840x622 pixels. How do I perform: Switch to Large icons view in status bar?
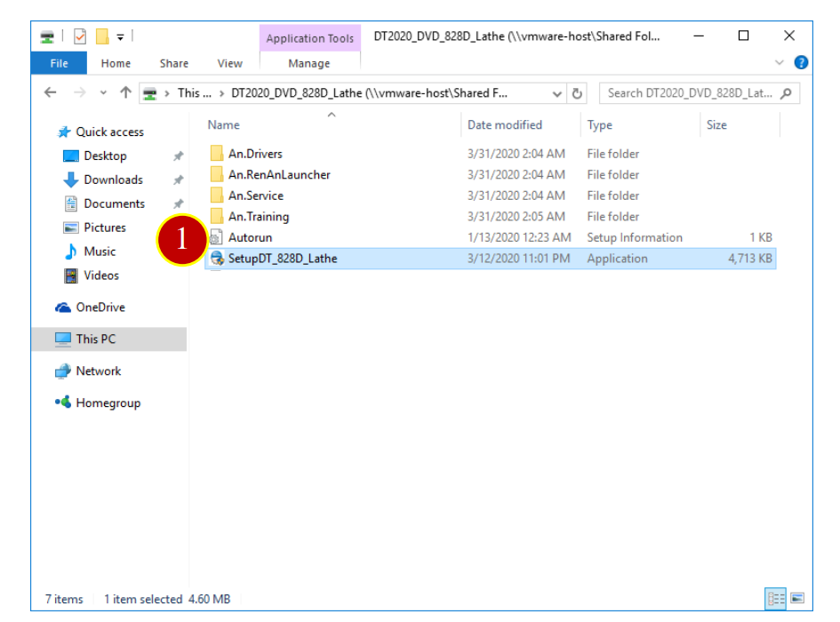pyautogui.click(x=797, y=598)
